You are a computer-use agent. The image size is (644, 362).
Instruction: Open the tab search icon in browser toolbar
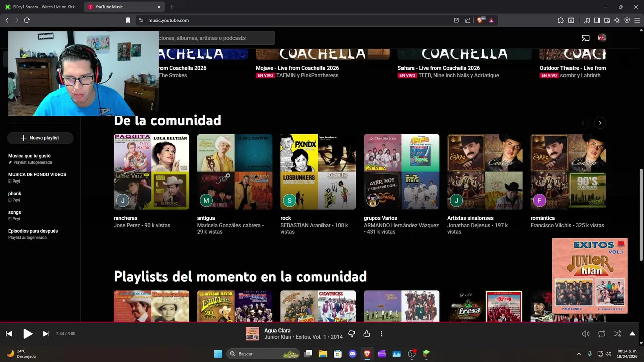click(571, 20)
